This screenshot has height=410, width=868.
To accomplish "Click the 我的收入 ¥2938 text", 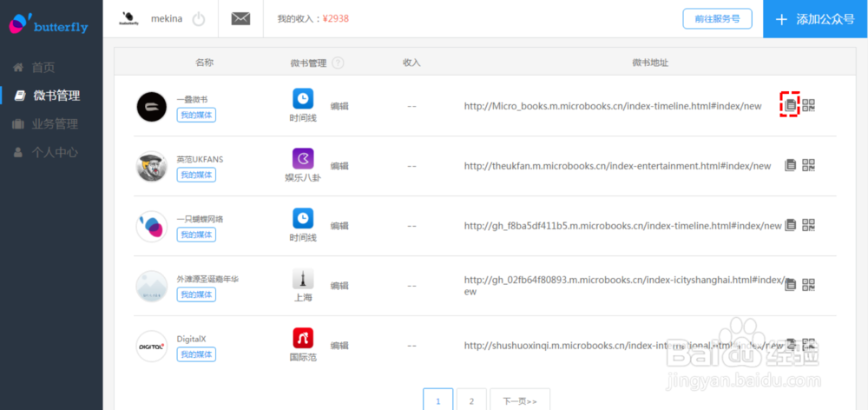I will coord(312,19).
